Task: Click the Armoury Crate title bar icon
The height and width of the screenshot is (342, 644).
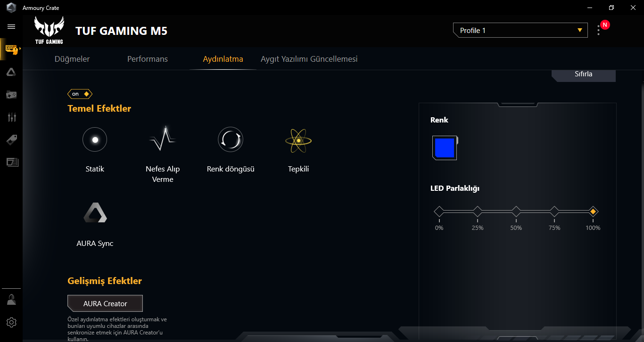Action: 11,8
